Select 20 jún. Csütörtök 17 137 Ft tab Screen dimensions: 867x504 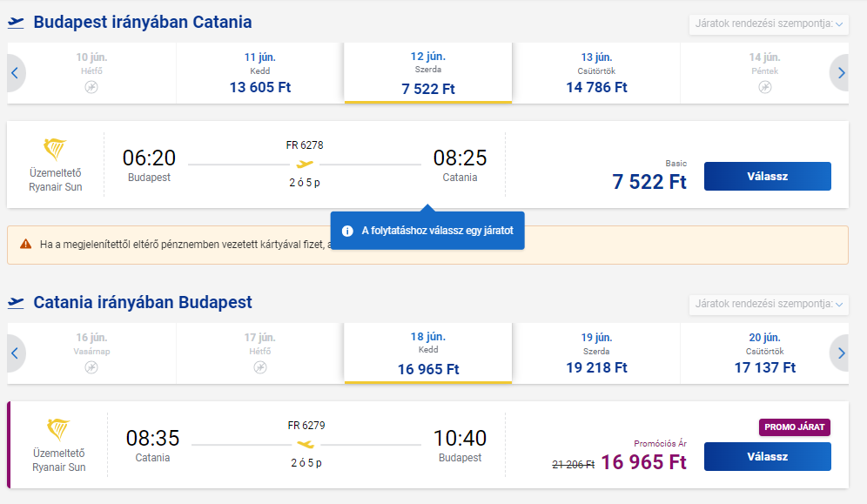[764, 353]
